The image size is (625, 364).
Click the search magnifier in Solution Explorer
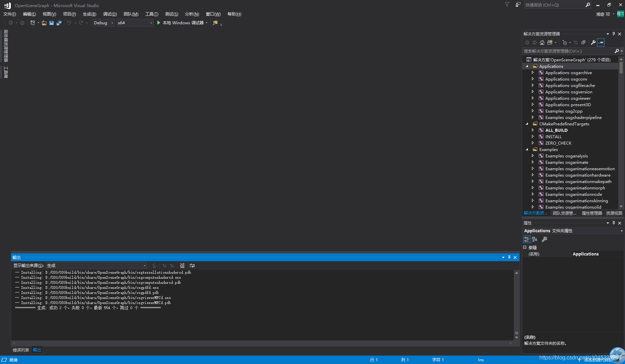(617, 51)
